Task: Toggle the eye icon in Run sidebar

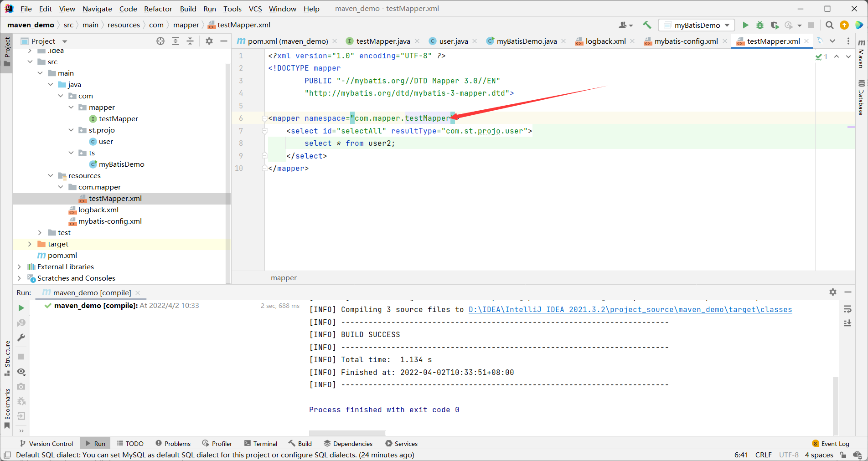Action: (21, 372)
